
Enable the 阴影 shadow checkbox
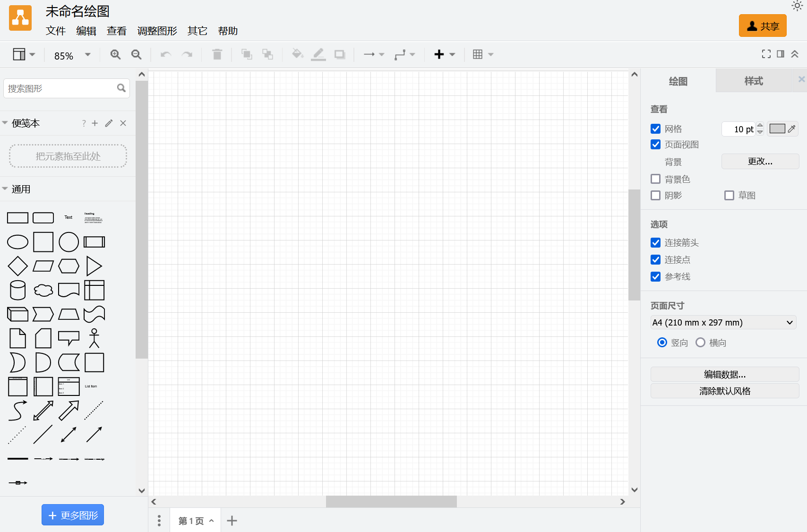pyautogui.click(x=655, y=196)
